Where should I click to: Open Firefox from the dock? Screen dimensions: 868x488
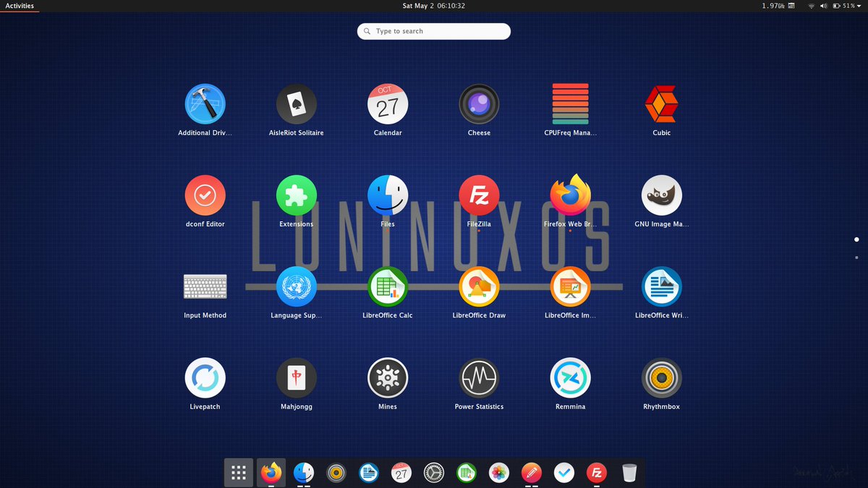click(271, 472)
